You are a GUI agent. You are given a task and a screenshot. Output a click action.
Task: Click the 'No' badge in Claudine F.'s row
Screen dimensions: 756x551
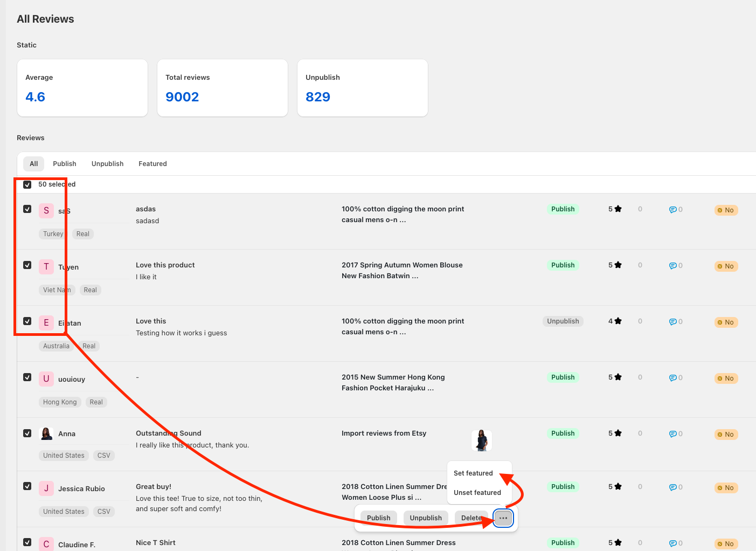coord(726,544)
